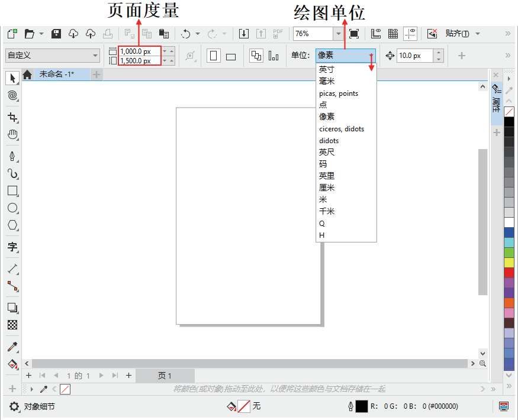Viewport: 518px width, 420px height.
Task: Open the zoom navigator magnifier icon
Action: pos(482,364)
